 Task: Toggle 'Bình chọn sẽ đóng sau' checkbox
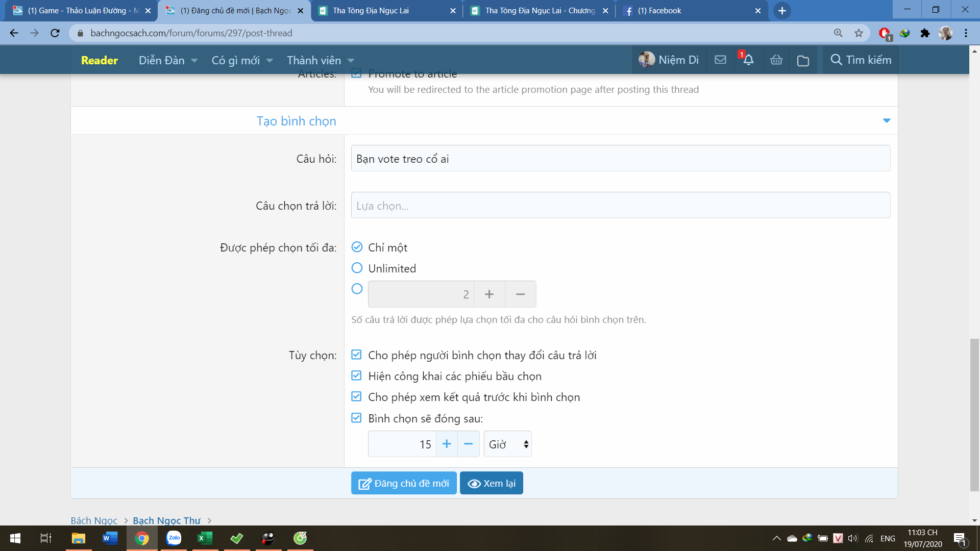coord(356,418)
